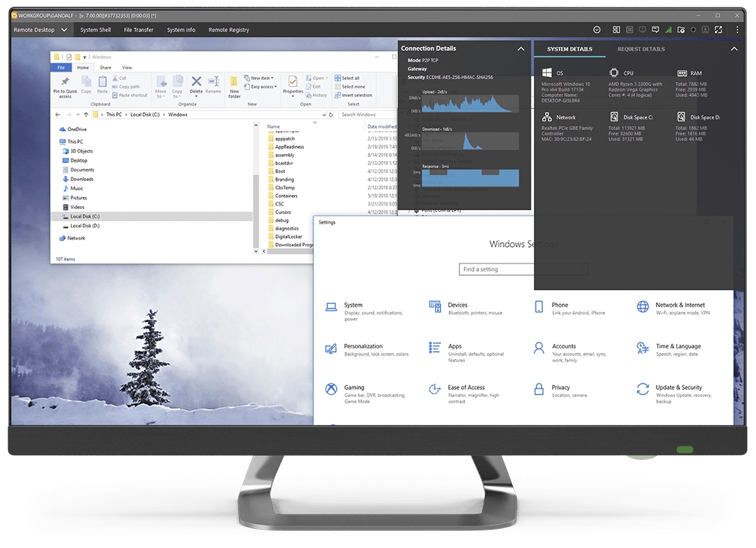Select OneDrive in Explorer navigation pane
The height and width of the screenshot is (548, 756).
click(73, 129)
